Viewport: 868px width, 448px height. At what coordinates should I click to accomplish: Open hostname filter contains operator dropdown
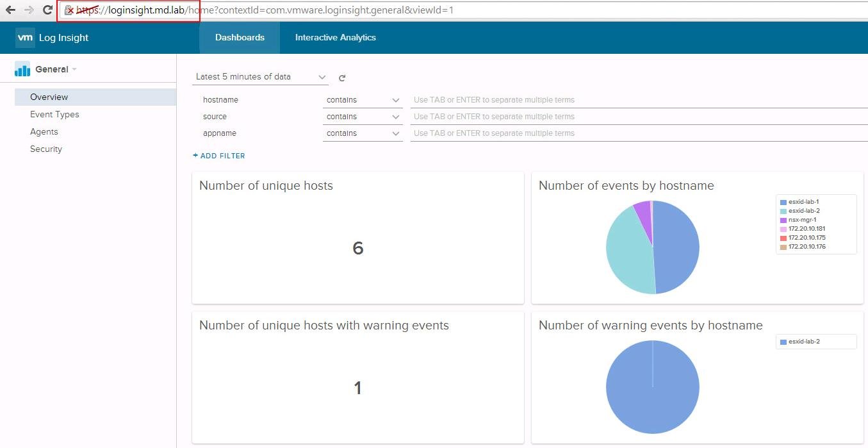[x=363, y=100]
